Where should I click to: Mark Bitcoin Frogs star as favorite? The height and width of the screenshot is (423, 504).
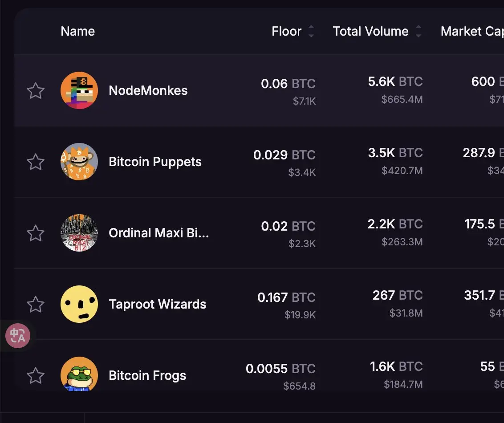[35, 375]
